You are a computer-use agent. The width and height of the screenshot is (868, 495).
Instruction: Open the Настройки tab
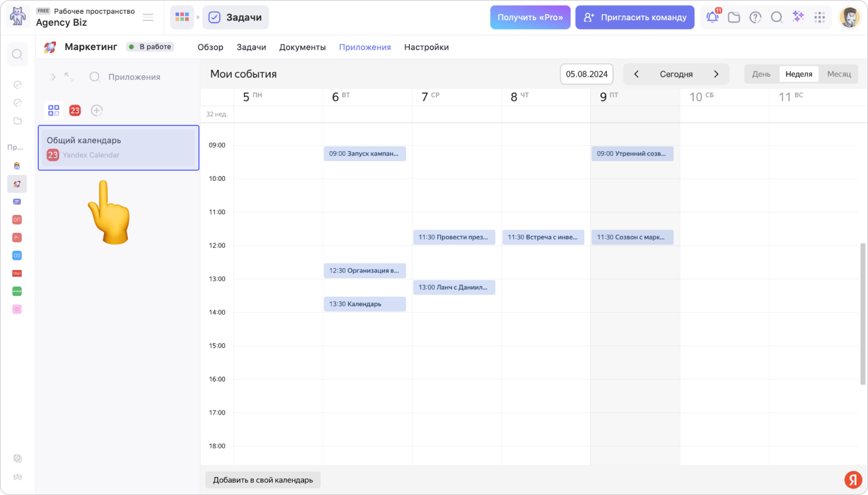[426, 47]
